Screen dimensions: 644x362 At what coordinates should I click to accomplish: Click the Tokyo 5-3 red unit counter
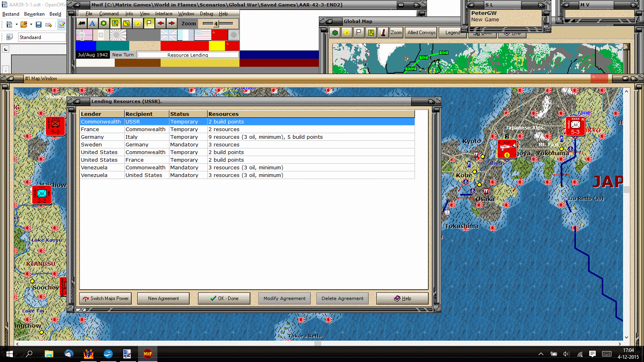[x=575, y=126]
